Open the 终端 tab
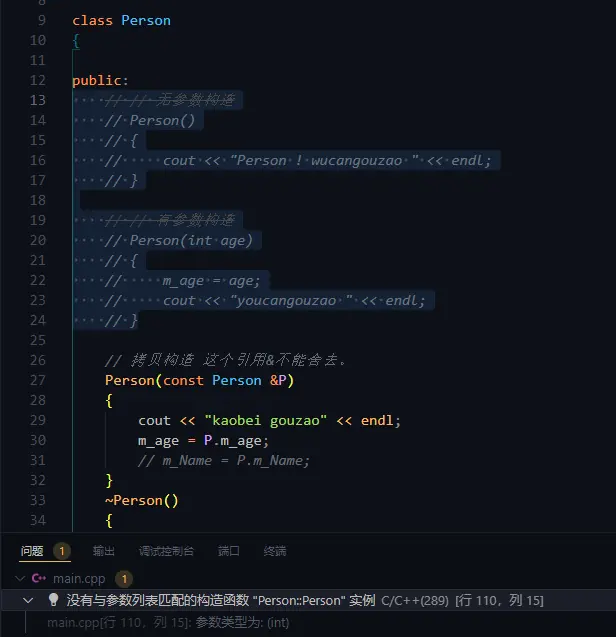The image size is (616, 637). coord(275,551)
